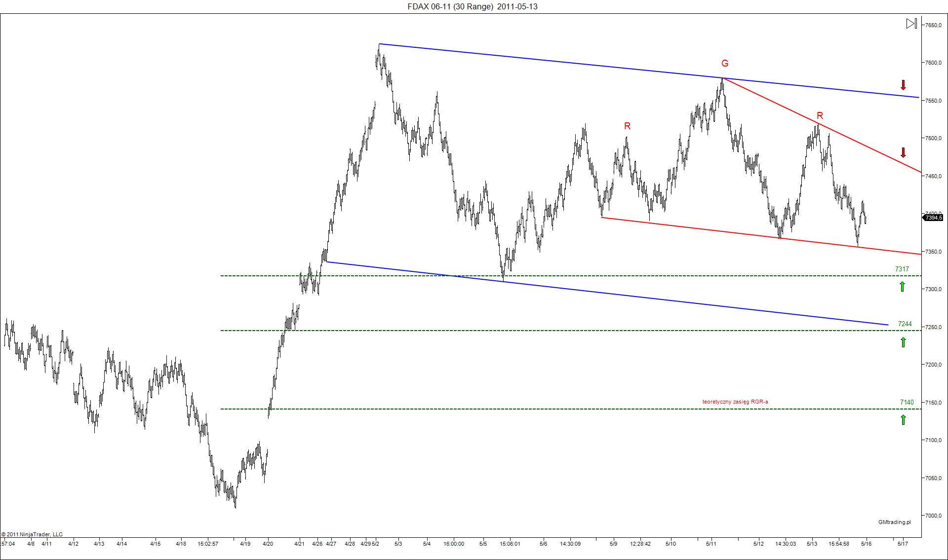
Task: Open the GMtrading.pl watermark link
Action: coord(894,522)
